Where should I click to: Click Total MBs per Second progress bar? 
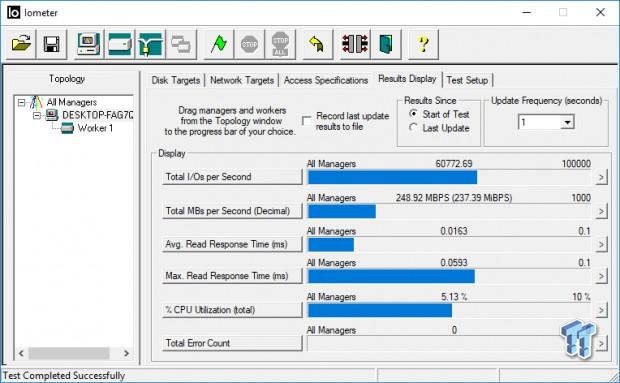(449, 211)
